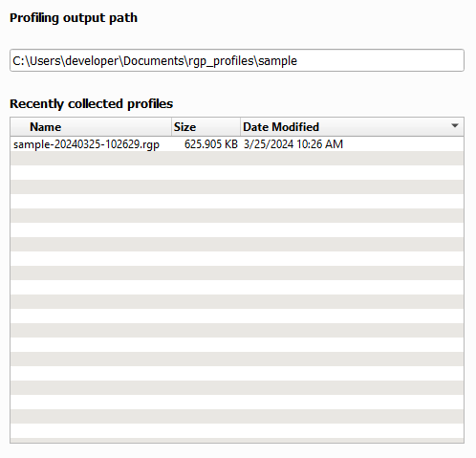Click the 3/25/2024 10:26 AM date cell
Image resolution: width=476 pixels, height=458 pixels.
point(293,144)
